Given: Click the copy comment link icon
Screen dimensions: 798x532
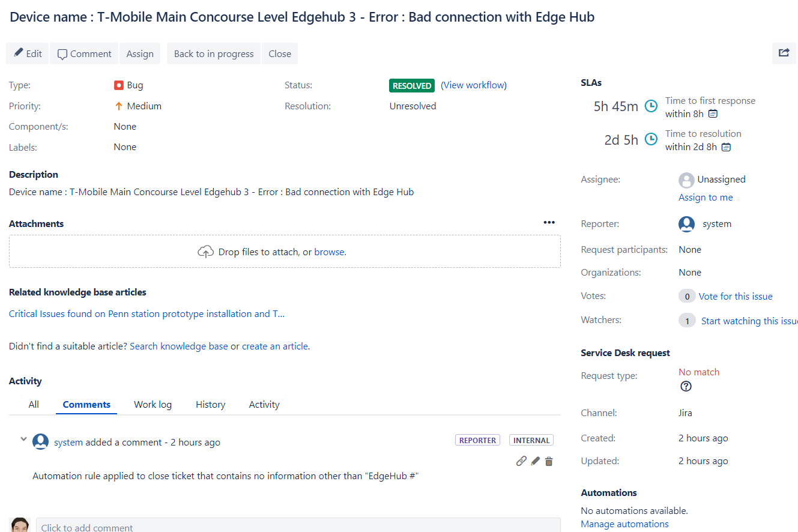Looking at the screenshot, I should click(x=521, y=461).
